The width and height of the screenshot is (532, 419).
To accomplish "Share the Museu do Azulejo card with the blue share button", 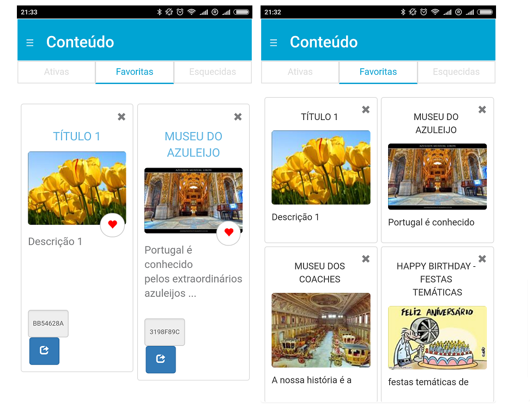I will coord(161,359).
